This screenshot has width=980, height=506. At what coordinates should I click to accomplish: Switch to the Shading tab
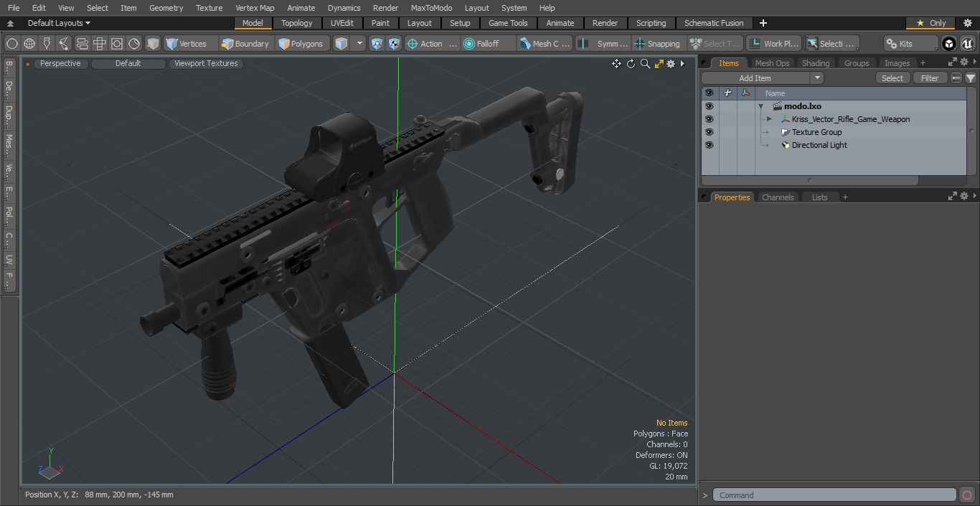click(816, 63)
